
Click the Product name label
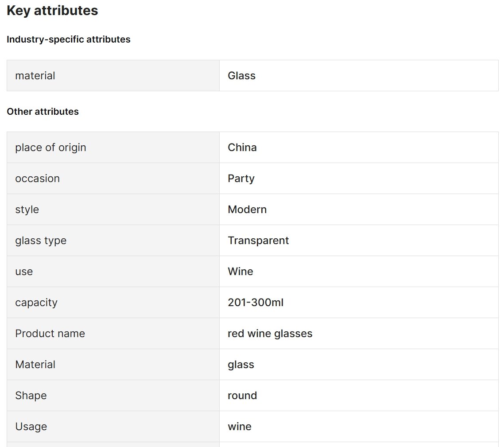(50, 334)
